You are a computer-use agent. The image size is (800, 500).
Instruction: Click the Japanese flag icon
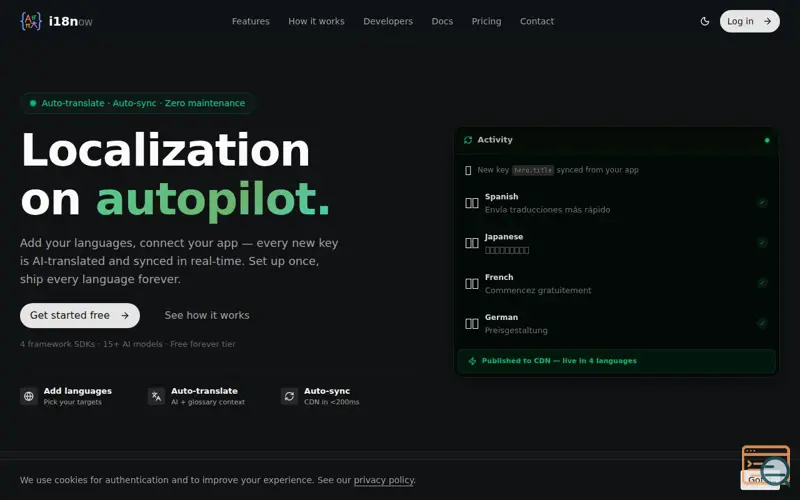pyautogui.click(x=471, y=243)
